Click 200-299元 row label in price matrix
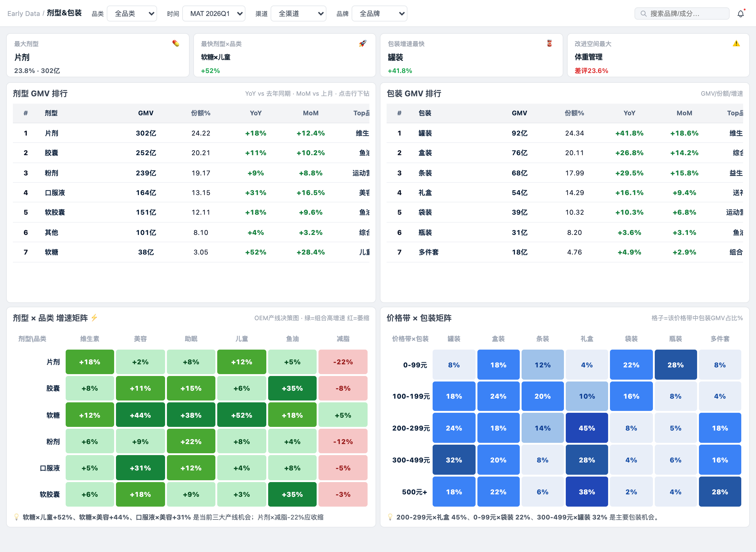 click(x=411, y=428)
